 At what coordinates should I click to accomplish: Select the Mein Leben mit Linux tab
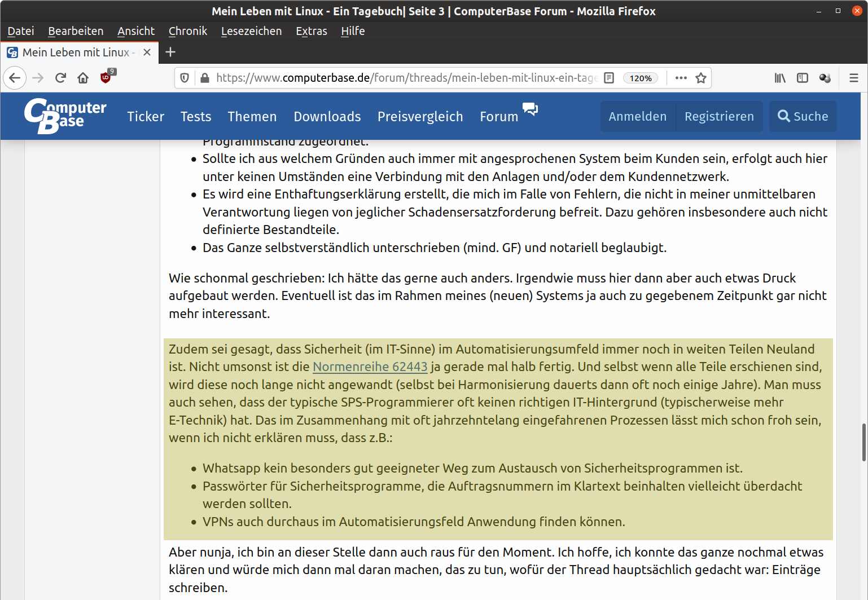(x=76, y=52)
